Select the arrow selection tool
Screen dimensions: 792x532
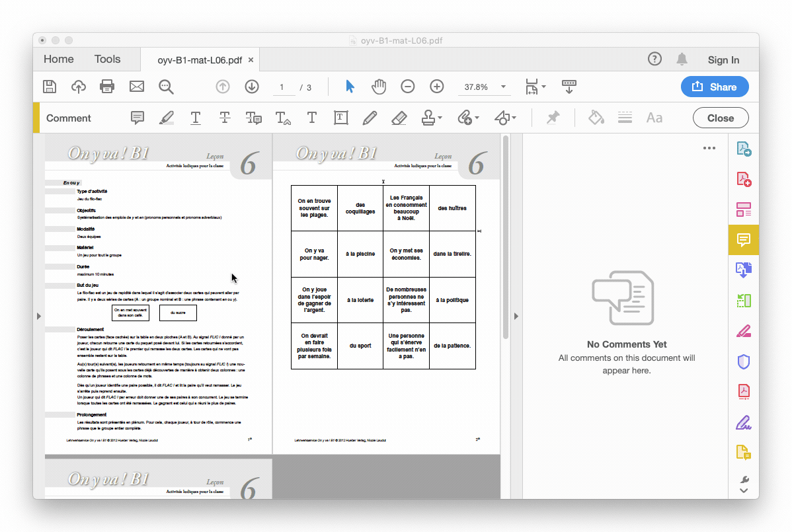350,87
